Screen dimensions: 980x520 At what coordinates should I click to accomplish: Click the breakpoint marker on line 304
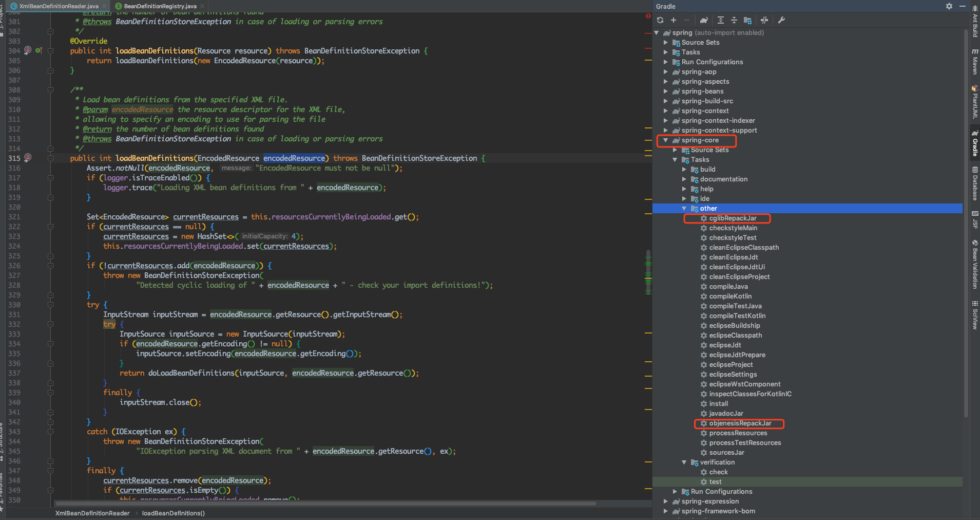pos(28,50)
